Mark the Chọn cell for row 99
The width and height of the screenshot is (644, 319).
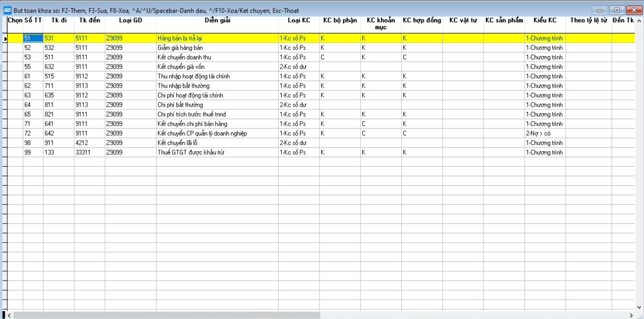click(15, 153)
